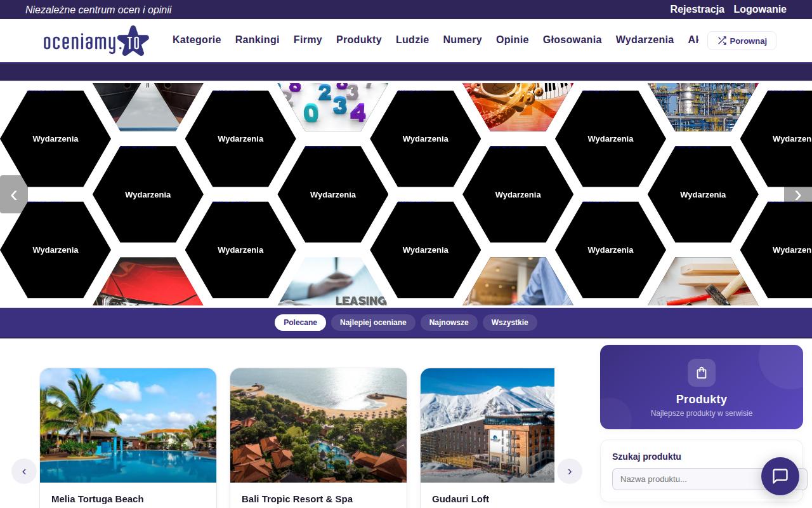Open the Rankingi menu item
Image resolution: width=812 pixels, height=508 pixels.
pyautogui.click(x=257, y=39)
